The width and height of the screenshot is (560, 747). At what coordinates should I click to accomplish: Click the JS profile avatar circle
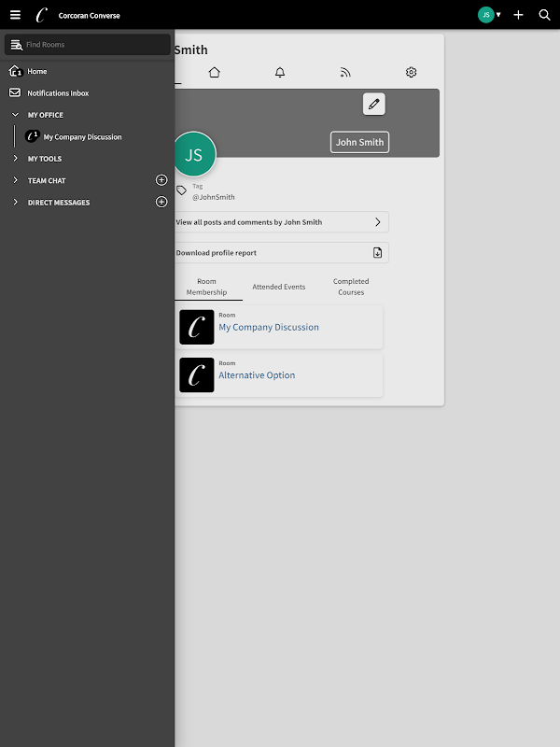coord(194,154)
